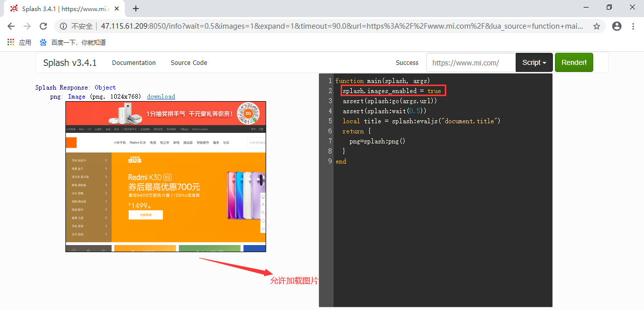
Task: Click the rendered mi.com screenshot thumbnail
Action: 166,176
